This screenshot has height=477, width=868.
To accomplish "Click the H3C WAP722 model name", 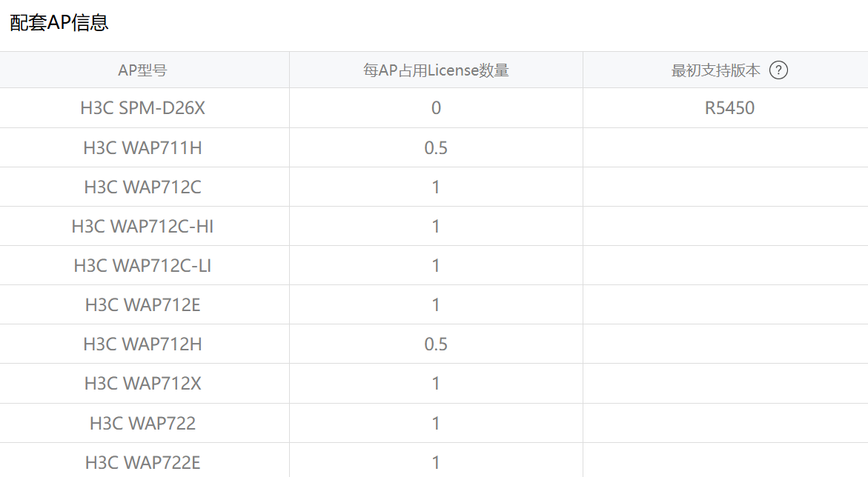I will click(x=142, y=424).
